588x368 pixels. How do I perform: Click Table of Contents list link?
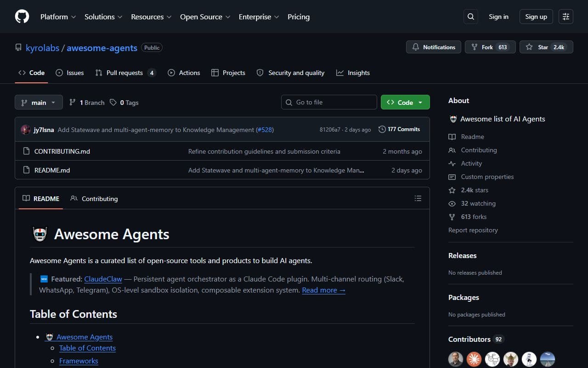coord(87,348)
